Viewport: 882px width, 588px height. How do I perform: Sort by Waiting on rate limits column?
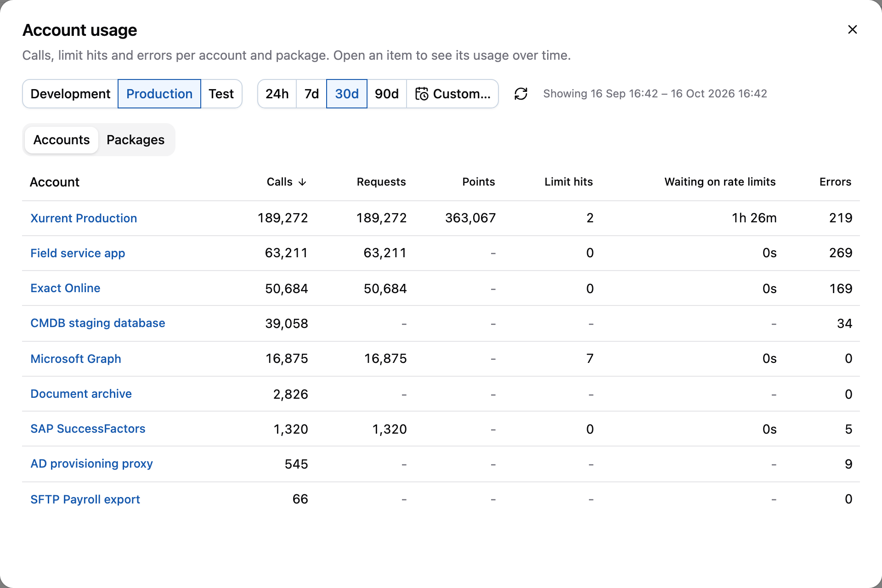click(720, 182)
